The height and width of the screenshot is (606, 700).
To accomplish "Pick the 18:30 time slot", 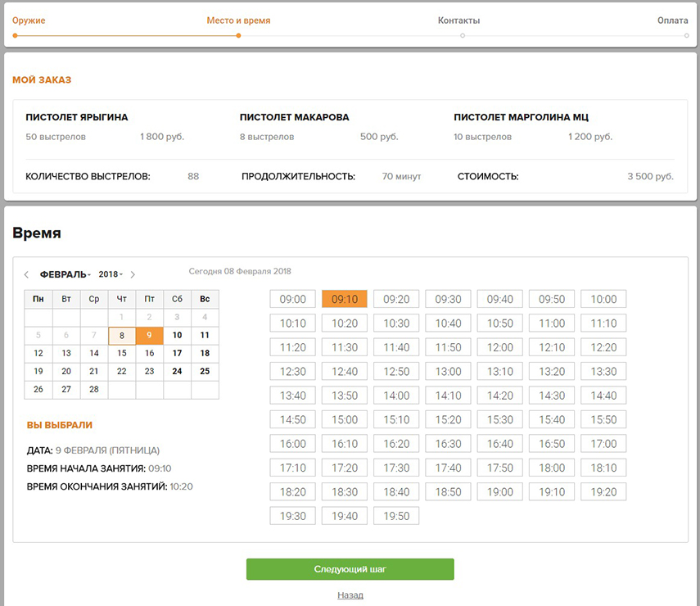I will click(345, 492).
